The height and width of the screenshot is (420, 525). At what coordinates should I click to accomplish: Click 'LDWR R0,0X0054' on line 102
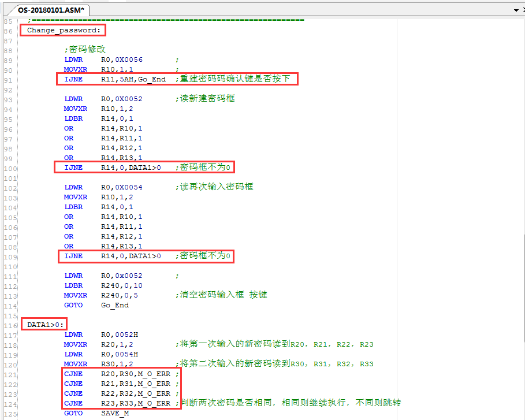click(x=103, y=187)
